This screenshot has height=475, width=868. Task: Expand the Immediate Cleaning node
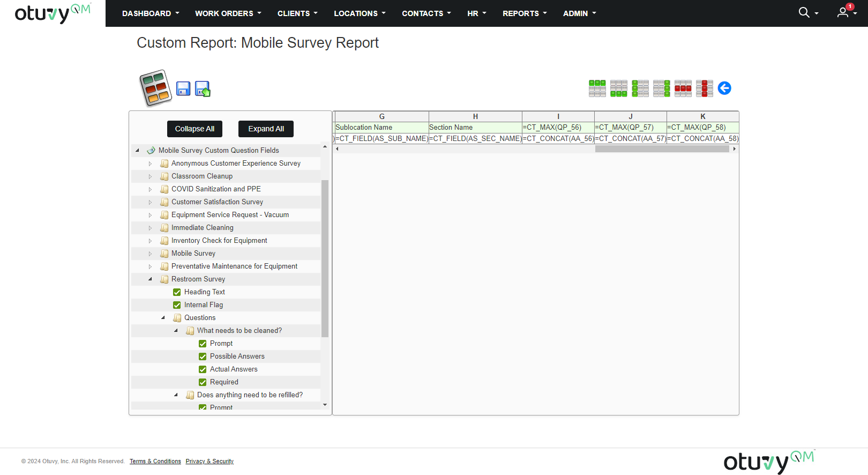(150, 228)
